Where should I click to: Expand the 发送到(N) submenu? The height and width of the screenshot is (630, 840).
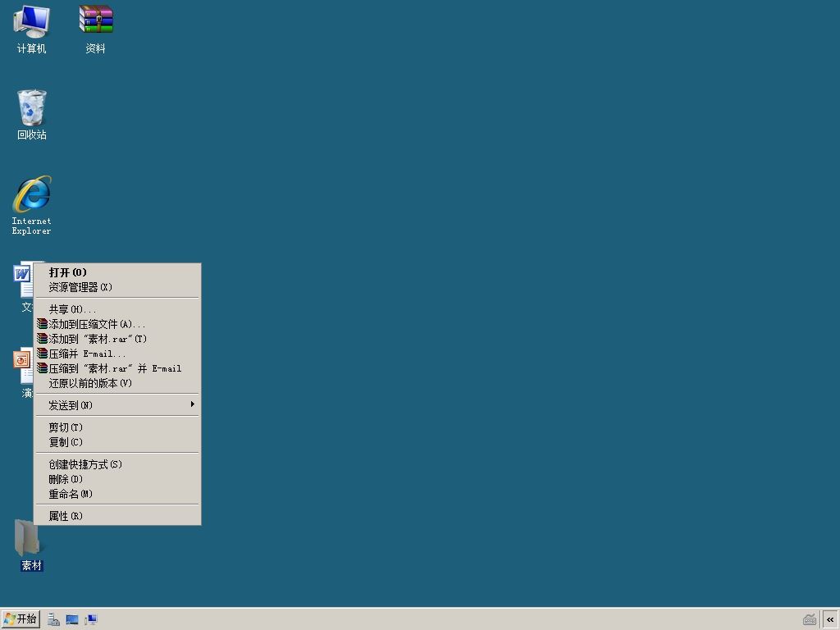point(117,405)
